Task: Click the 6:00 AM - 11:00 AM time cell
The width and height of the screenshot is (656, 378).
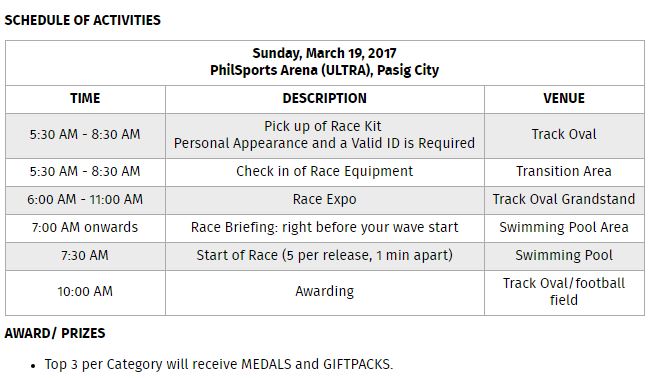Action: (x=85, y=199)
